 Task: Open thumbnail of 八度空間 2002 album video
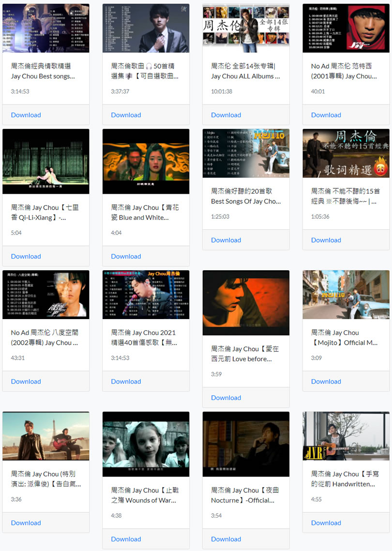pyautogui.click(x=45, y=294)
